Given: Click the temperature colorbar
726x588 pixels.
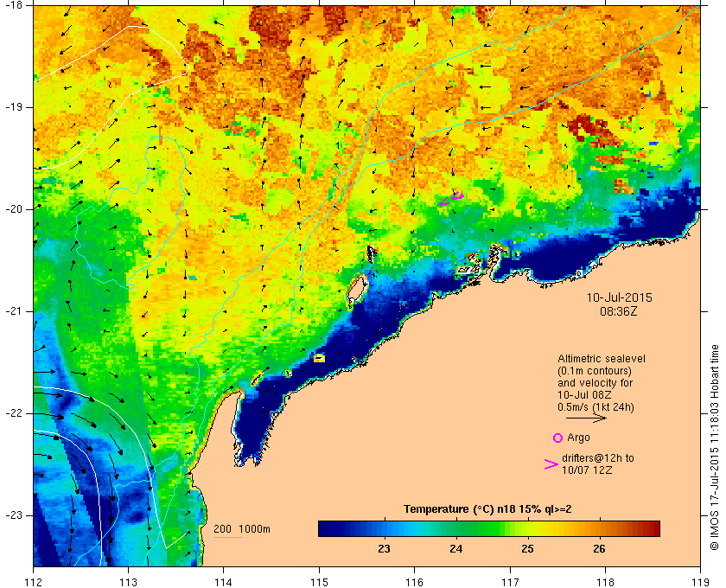Looking at the screenshot, I should tap(489, 528).
